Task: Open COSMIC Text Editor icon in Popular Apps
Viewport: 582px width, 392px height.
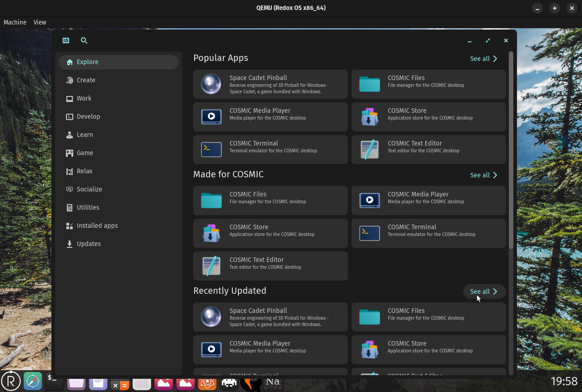Action: (370, 150)
